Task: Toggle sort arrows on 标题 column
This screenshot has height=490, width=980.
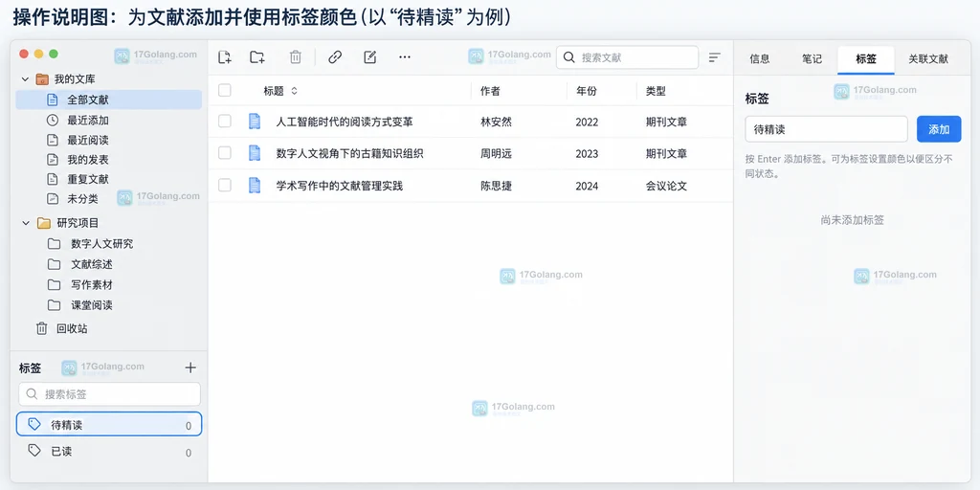Action: (x=294, y=91)
